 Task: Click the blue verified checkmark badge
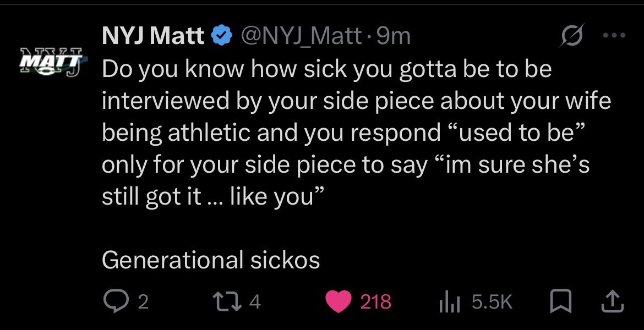pyautogui.click(x=222, y=36)
